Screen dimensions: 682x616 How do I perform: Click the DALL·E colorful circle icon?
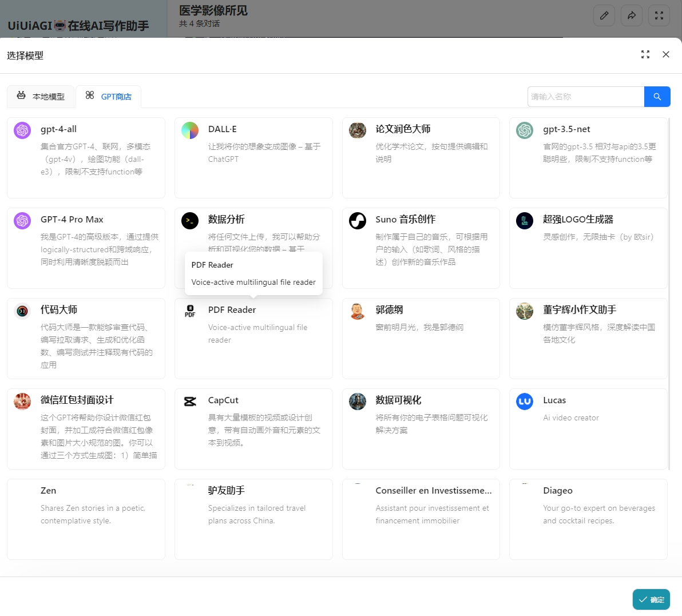189,130
